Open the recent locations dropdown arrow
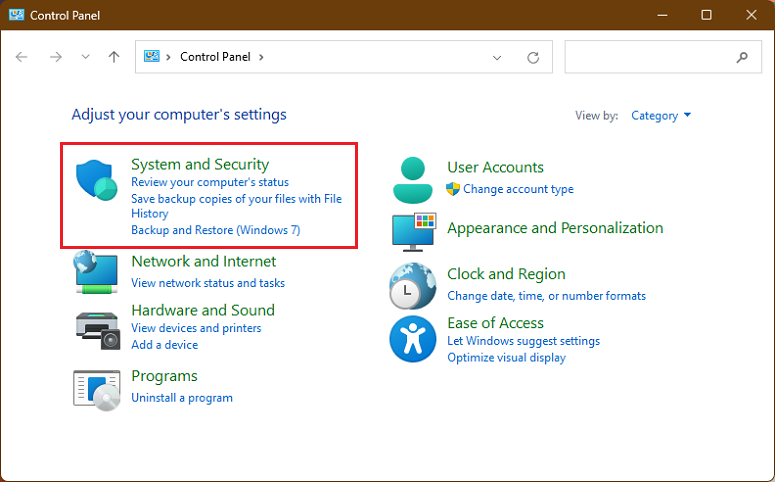Viewport: 775px width, 482px height. coord(86,57)
